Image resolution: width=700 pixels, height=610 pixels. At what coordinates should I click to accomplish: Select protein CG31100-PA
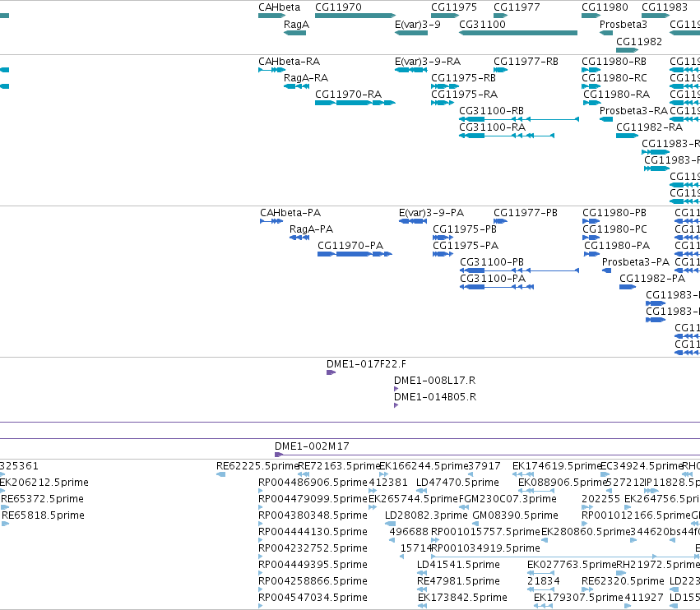point(497,287)
